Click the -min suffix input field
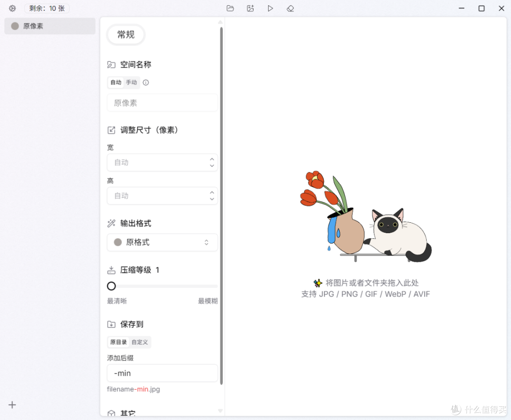Screen dimensions: 511x420 click(x=162, y=373)
